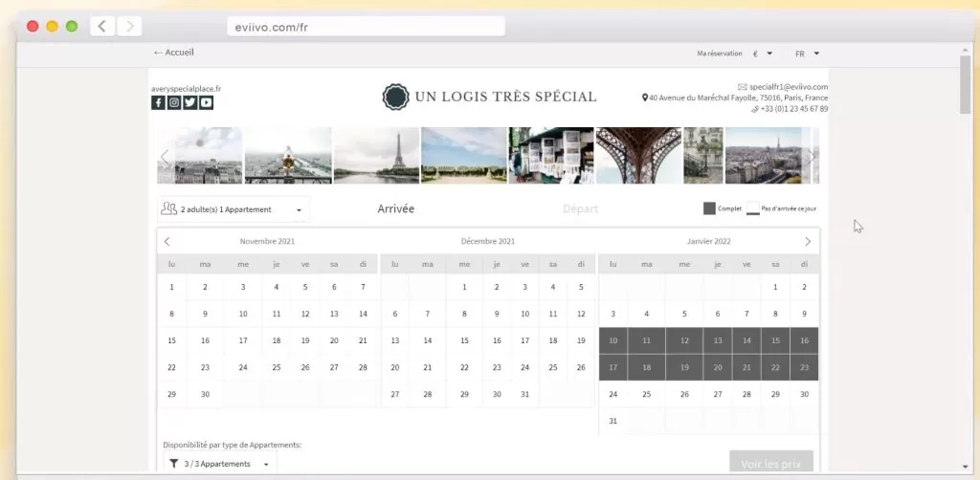The width and height of the screenshot is (980, 480).
Task: Select January 31 in the calendar
Action: click(613, 422)
